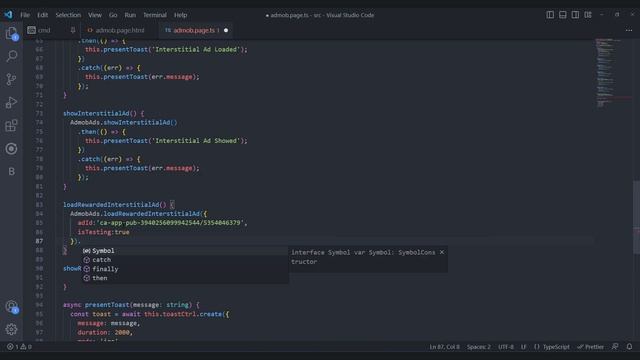Open the Search view icon
Screen dimensions: 640x360
coord(11,56)
